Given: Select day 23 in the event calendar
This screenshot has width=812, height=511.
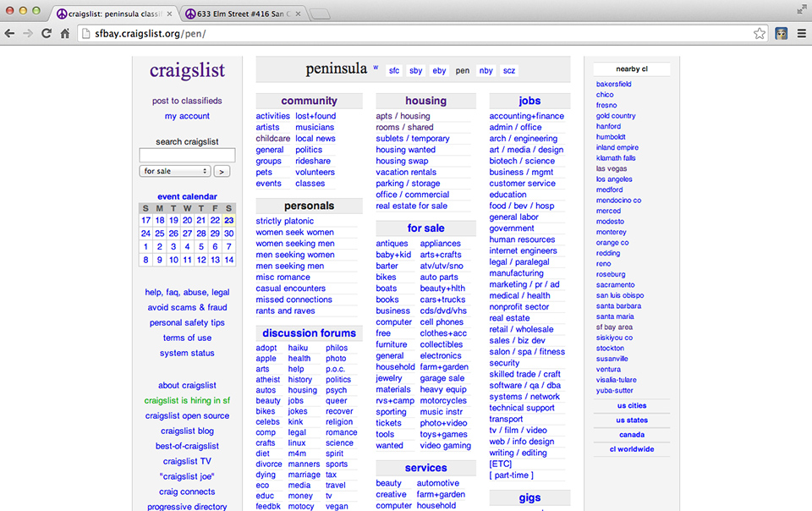Looking at the screenshot, I should click(229, 220).
